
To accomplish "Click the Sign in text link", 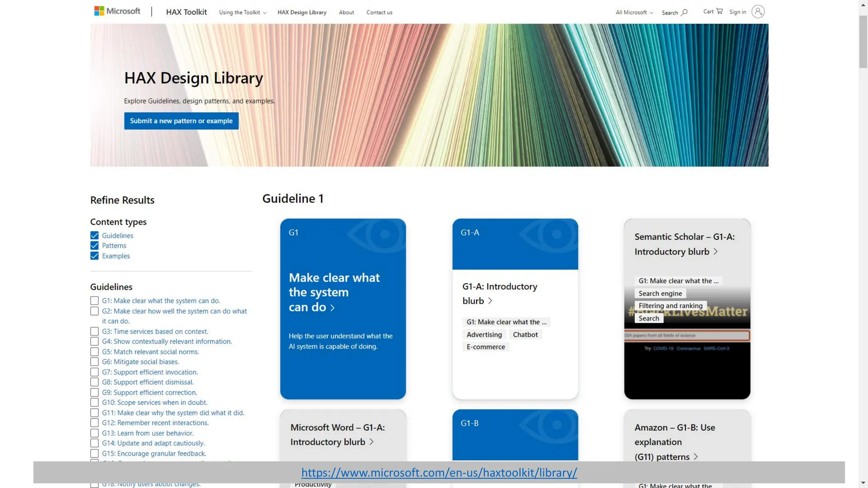I will (x=737, y=12).
